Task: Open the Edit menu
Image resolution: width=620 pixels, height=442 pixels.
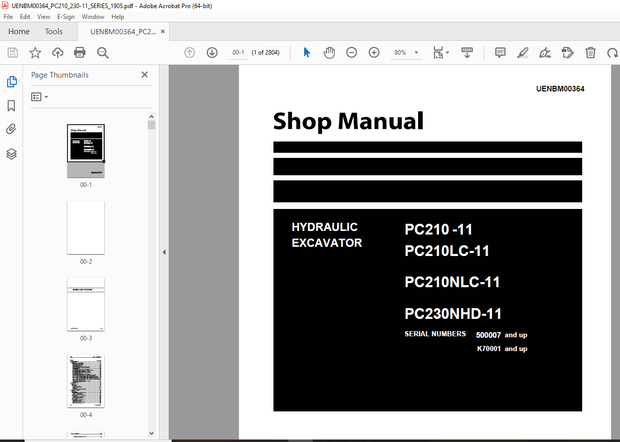Action: point(25,17)
